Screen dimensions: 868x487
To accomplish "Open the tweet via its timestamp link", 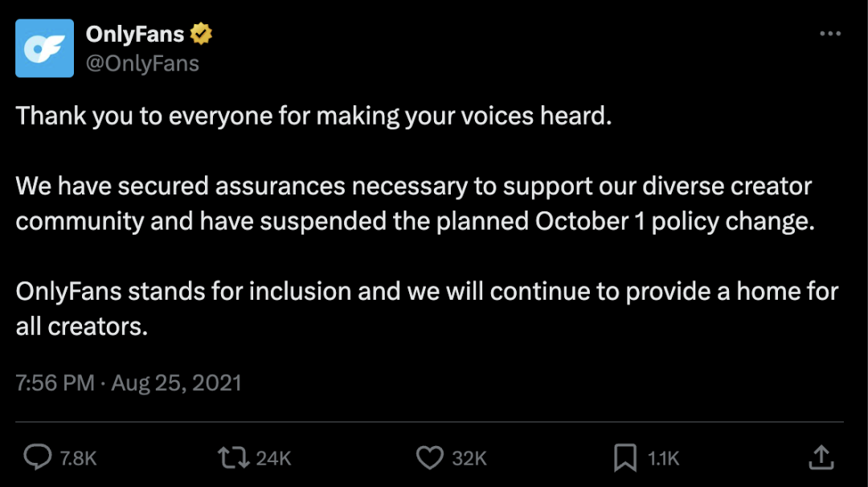I will [x=129, y=383].
